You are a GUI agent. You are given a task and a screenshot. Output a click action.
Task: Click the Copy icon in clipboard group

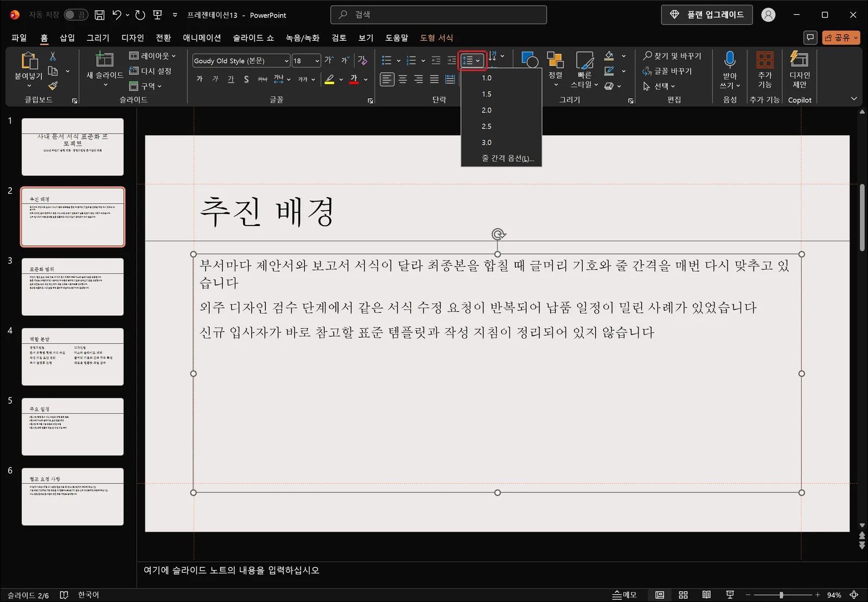[53, 71]
